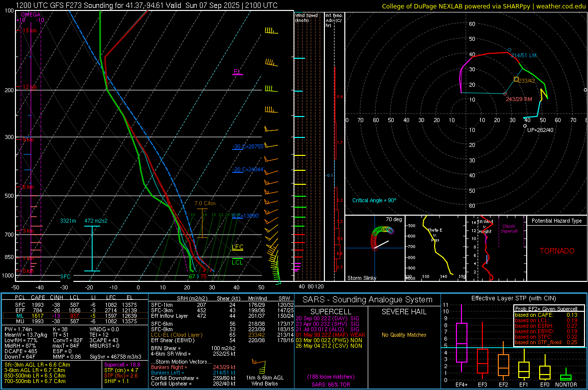Click the 1km & 6km AGL Wind Barbs label

[265, 381]
